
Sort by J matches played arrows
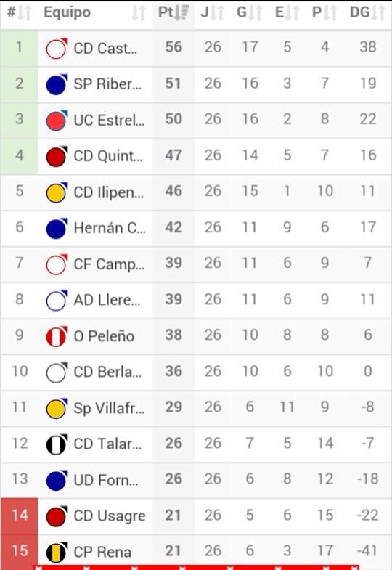[x=217, y=13]
